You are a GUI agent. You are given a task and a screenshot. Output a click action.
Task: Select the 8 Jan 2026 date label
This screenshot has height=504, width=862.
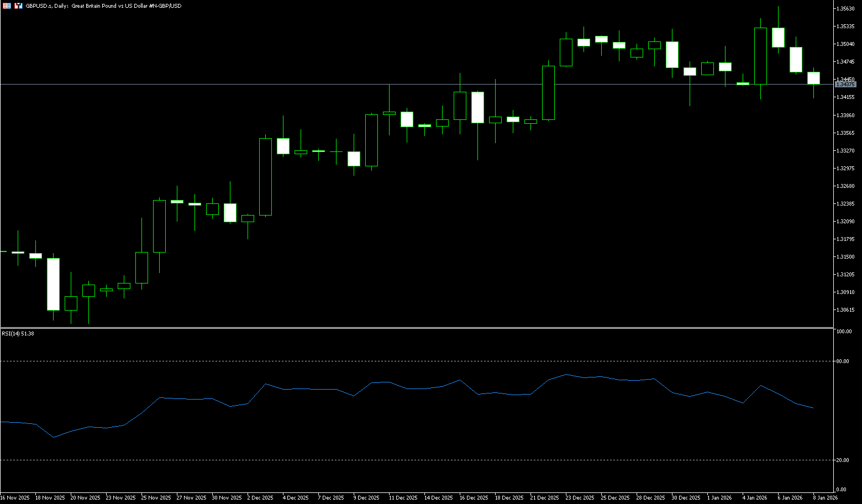coord(824,498)
